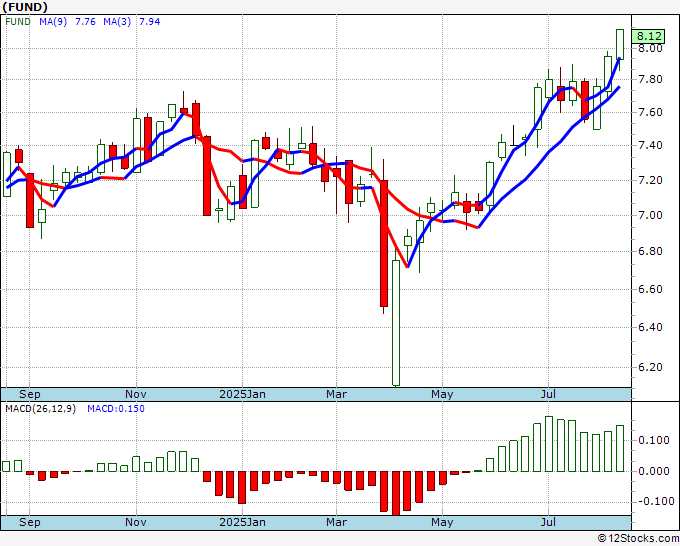
Task: Click the 7.80 price axis label
Action: [x=650, y=79]
